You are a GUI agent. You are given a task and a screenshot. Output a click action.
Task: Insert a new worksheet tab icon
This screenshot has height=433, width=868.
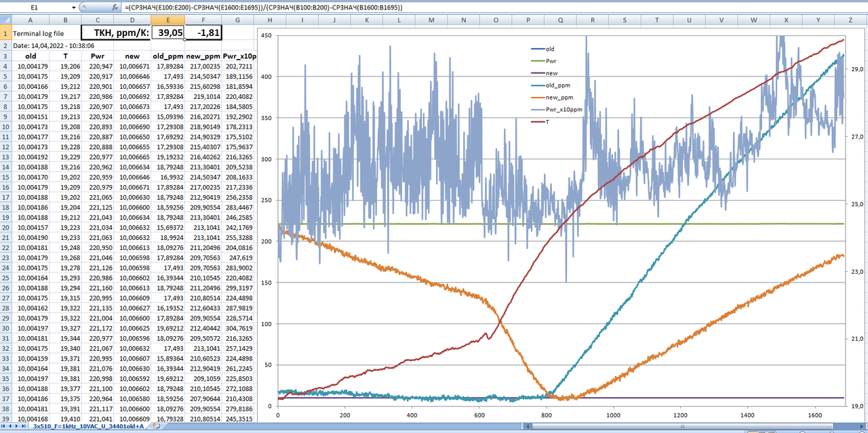(x=157, y=426)
